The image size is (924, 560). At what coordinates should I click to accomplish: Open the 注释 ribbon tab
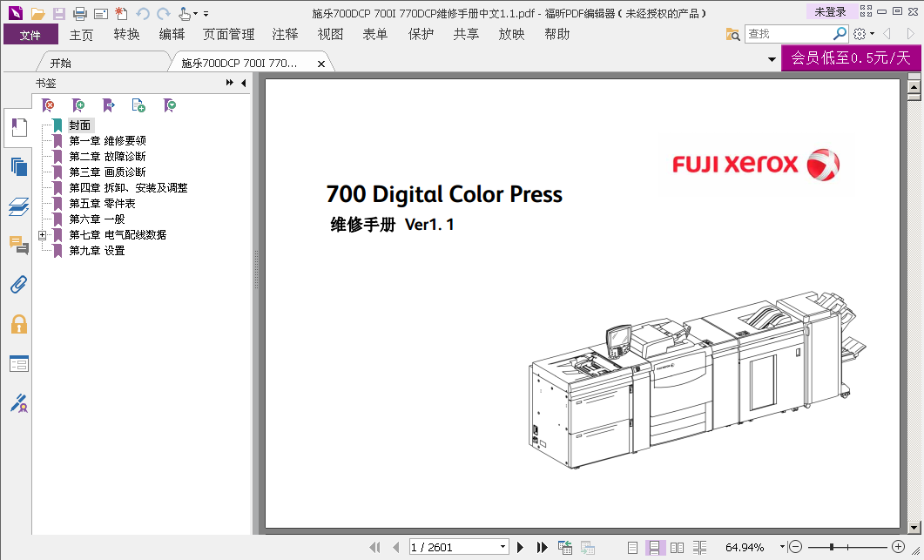coord(286,35)
